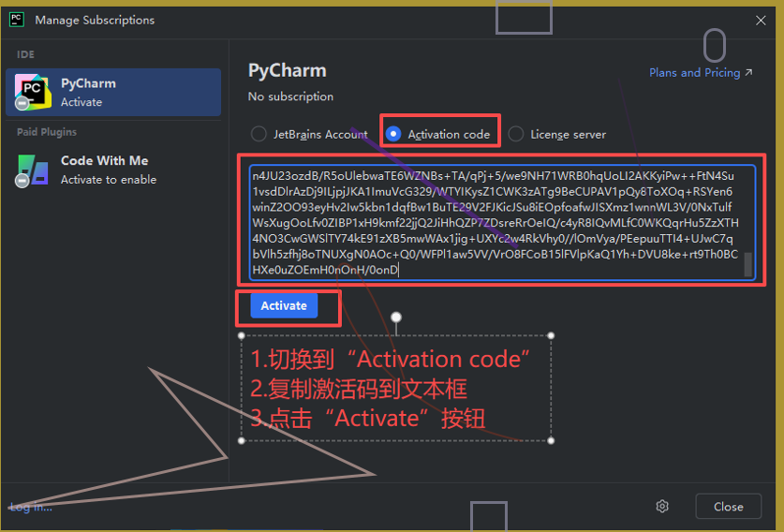Select Code With Me paid plugin
784x532 pixels.
tap(113, 170)
